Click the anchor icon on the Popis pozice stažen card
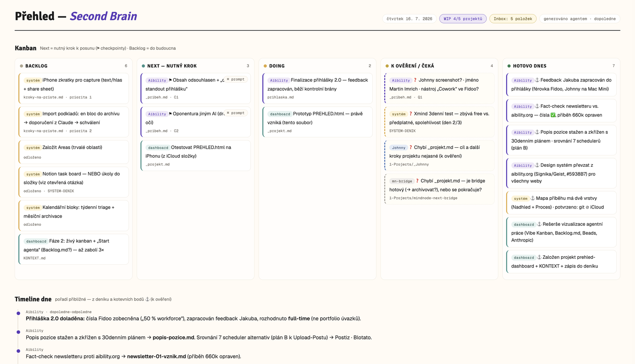Viewport: 635px width, 364px height. [x=537, y=132]
